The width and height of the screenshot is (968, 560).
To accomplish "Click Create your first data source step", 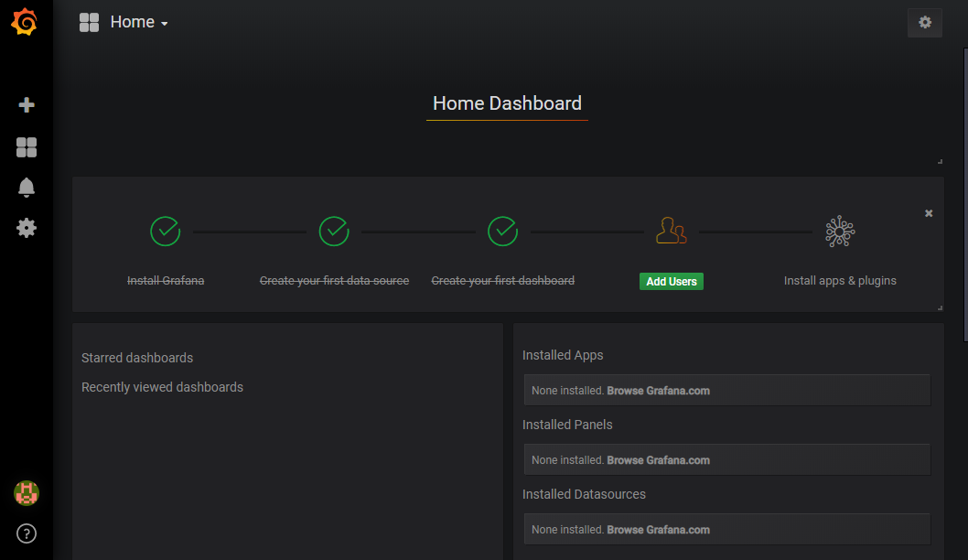I will click(334, 281).
